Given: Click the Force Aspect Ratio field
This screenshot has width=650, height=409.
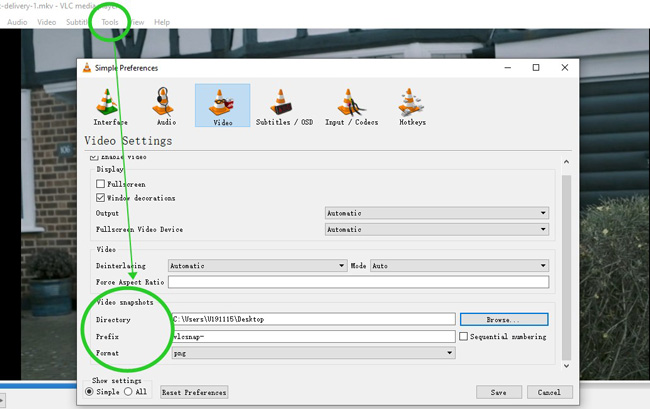Looking at the screenshot, I should (359, 282).
